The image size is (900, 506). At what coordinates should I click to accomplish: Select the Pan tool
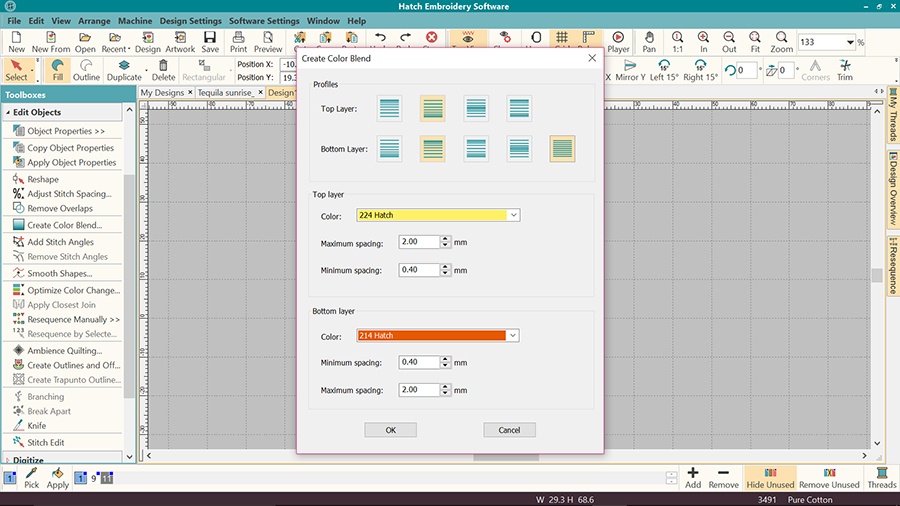pyautogui.click(x=650, y=41)
